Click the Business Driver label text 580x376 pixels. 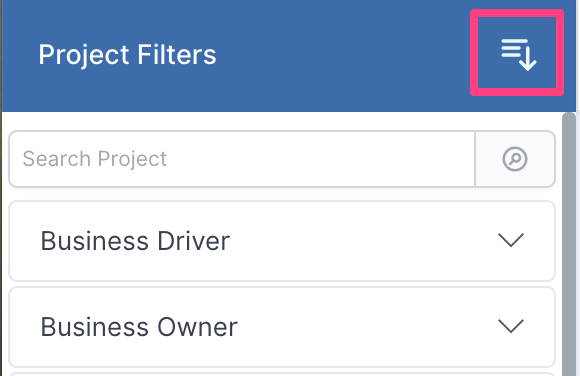click(135, 241)
